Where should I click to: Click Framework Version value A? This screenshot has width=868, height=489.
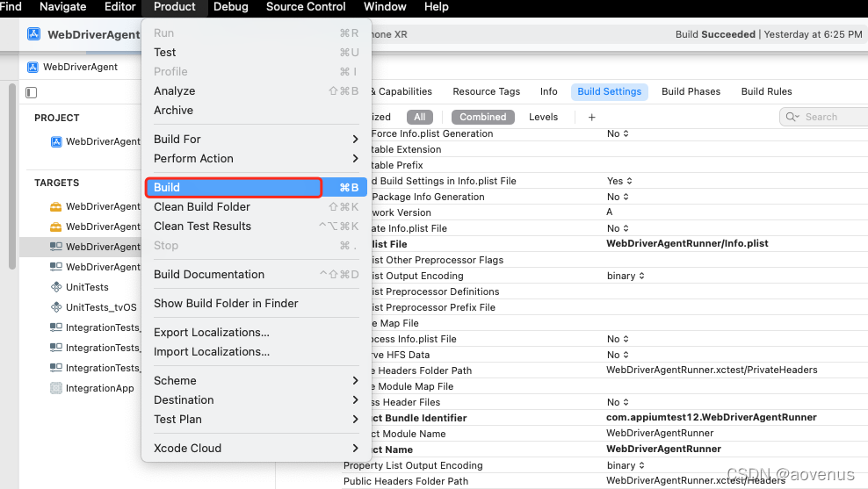610,212
